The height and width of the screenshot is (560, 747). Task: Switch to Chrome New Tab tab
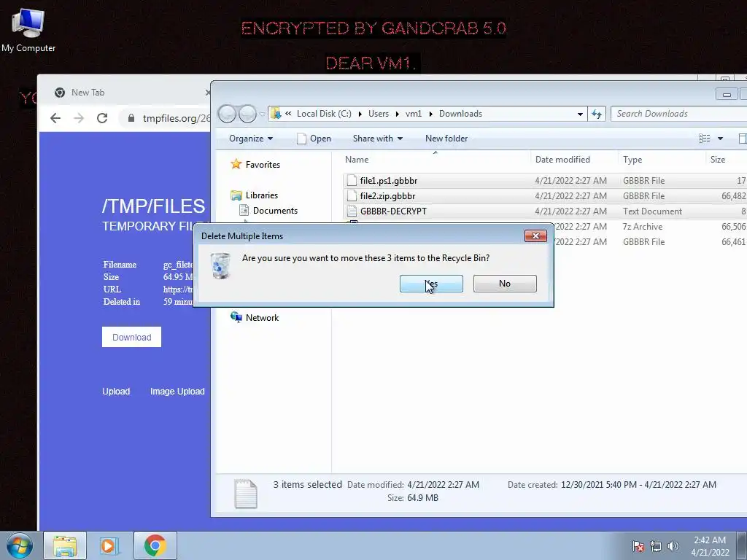tap(88, 93)
